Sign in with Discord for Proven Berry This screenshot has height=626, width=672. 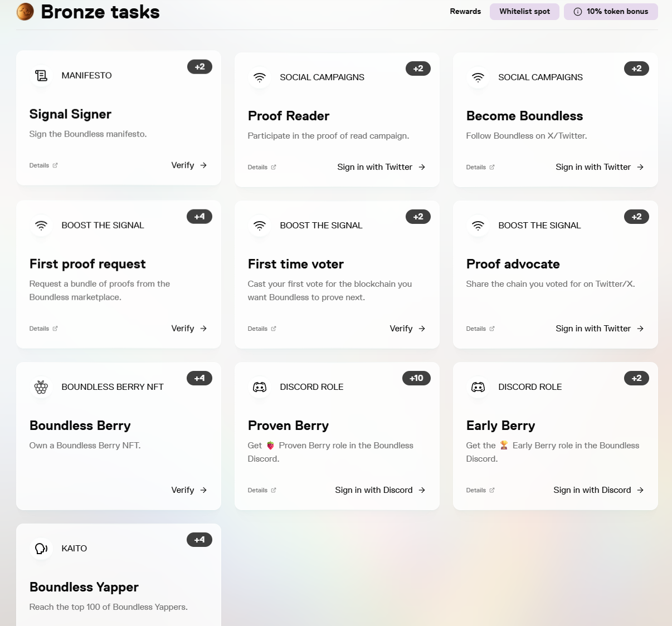click(x=380, y=490)
